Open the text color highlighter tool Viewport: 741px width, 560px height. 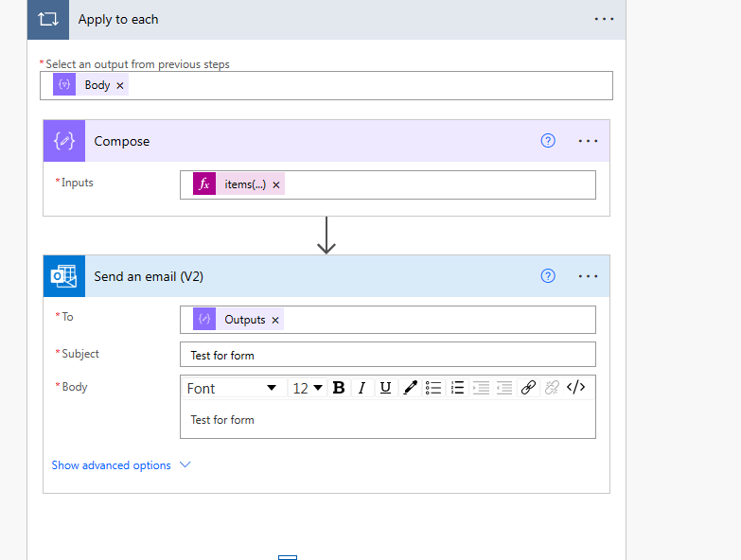[x=410, y=388]
